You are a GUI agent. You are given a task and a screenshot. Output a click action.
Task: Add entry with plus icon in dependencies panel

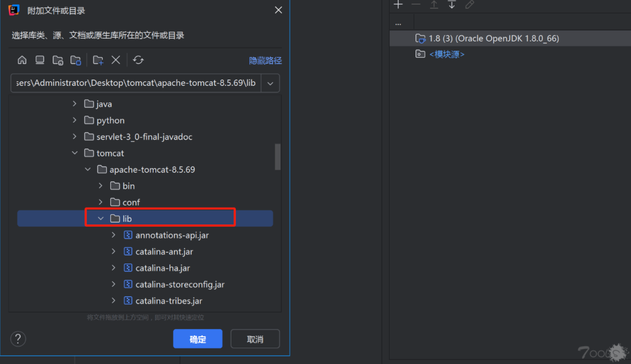click(x=398, y=5)
